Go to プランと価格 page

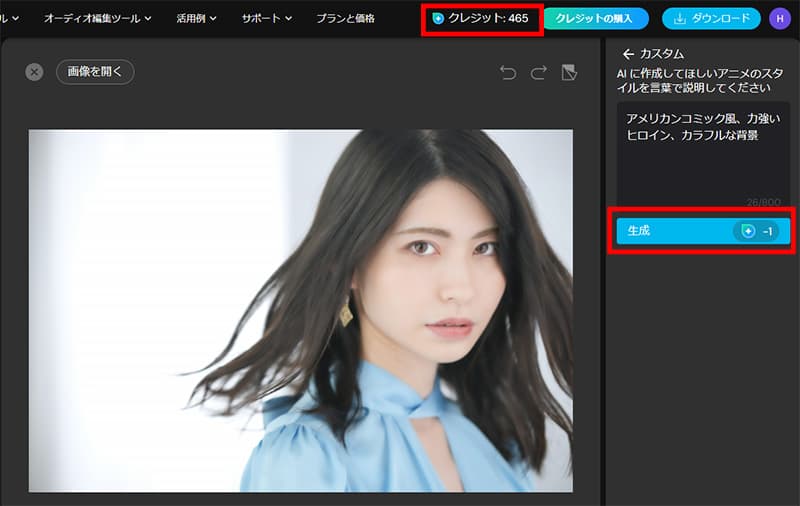(x=345, y=18)
